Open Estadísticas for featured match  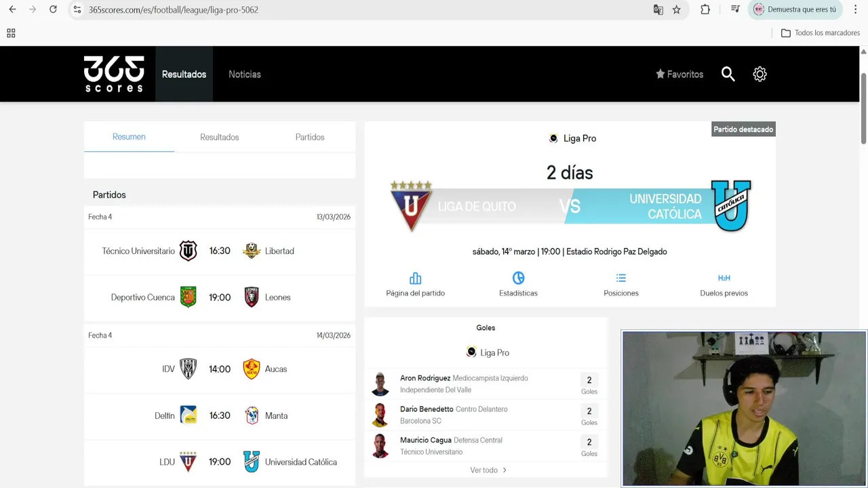click(x=518, y=285)
